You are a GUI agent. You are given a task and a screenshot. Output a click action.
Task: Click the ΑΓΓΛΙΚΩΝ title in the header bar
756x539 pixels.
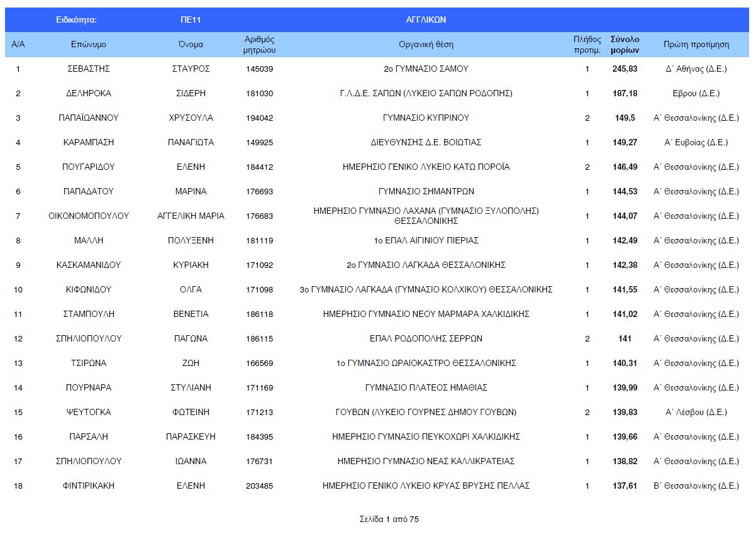(426, 19)
